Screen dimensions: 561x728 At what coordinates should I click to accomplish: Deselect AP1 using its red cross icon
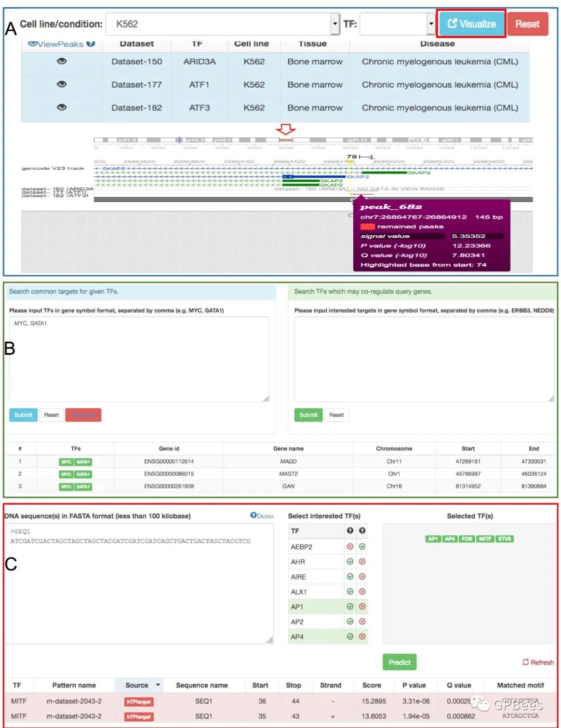[362, 606]
